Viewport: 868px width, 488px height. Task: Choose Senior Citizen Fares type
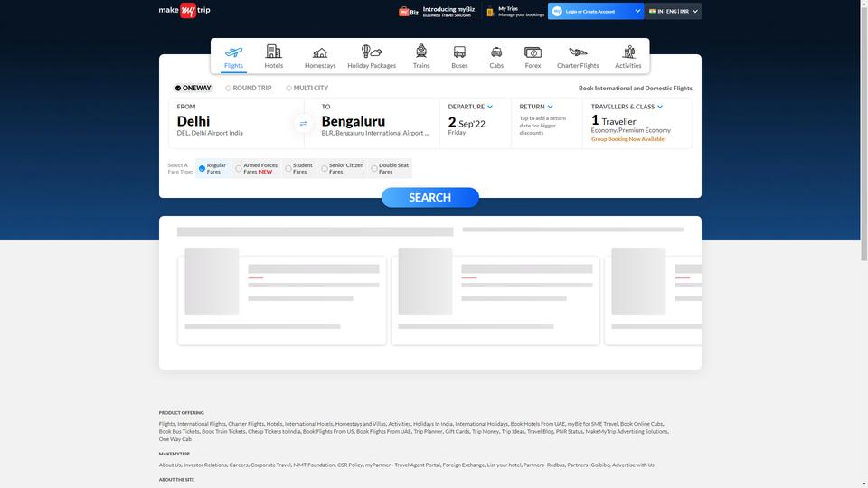[x=342, y=168]
